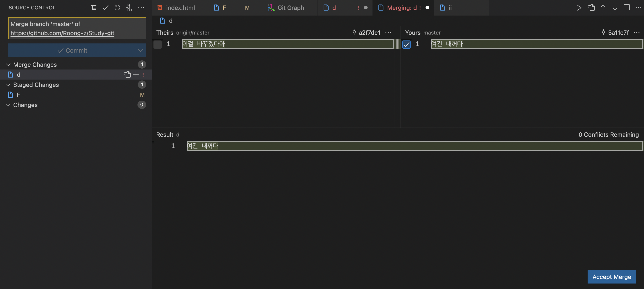
Task: Click the checkmark commit icon in header
Action: (106, 8)
